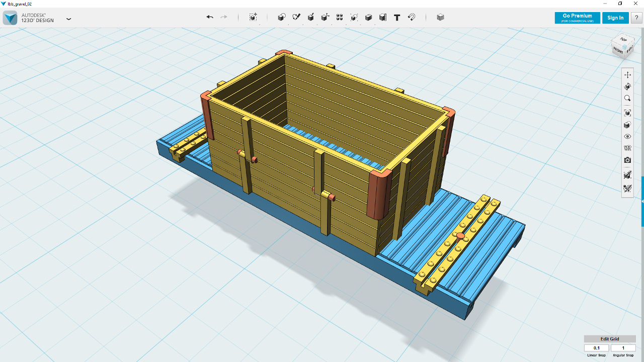The image size is (644, 362).
Task: Click the Angular Snap value field
Action: [623, 348]
